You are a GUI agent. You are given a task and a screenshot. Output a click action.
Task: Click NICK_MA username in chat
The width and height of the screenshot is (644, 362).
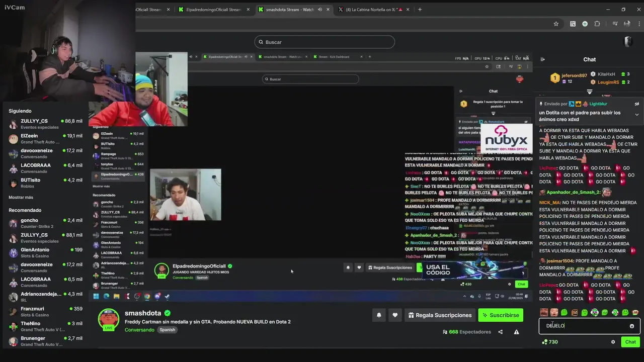(x=549, y=203)
